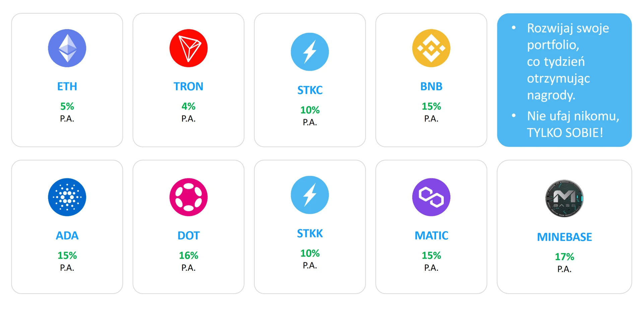Click the STKC card's 10% rate

(x=310, y=110)
